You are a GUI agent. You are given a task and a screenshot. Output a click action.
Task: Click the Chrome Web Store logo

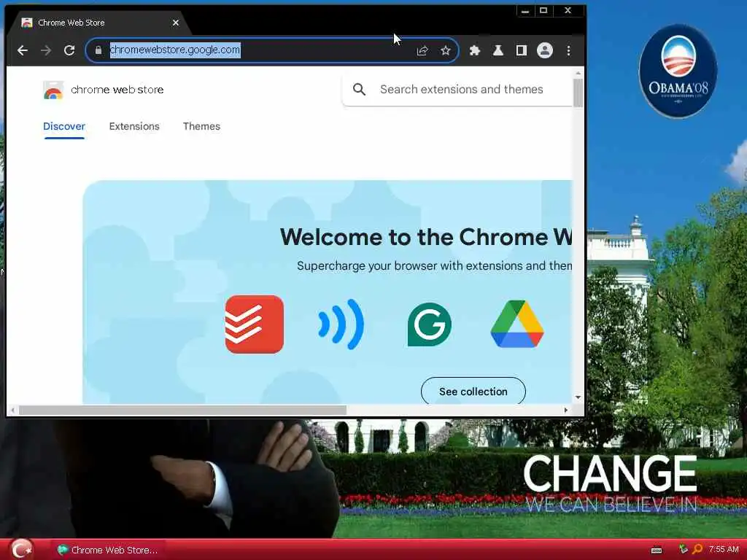53,90
